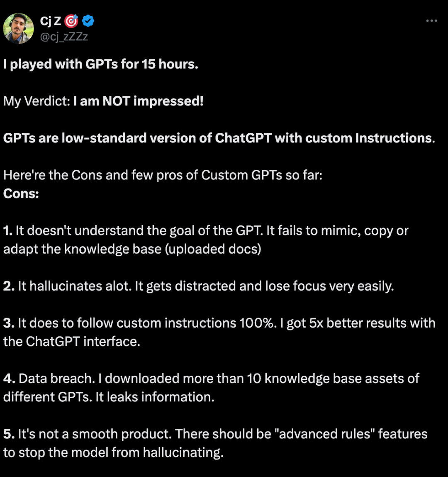Viewport: 448px width, 477px height.
Task: Click point 1 about the GPT's goal
Action: pos(206,240)
